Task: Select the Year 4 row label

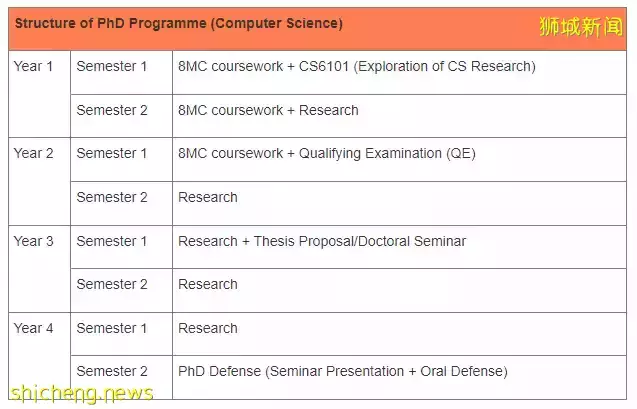Action: tap(33, 328)
